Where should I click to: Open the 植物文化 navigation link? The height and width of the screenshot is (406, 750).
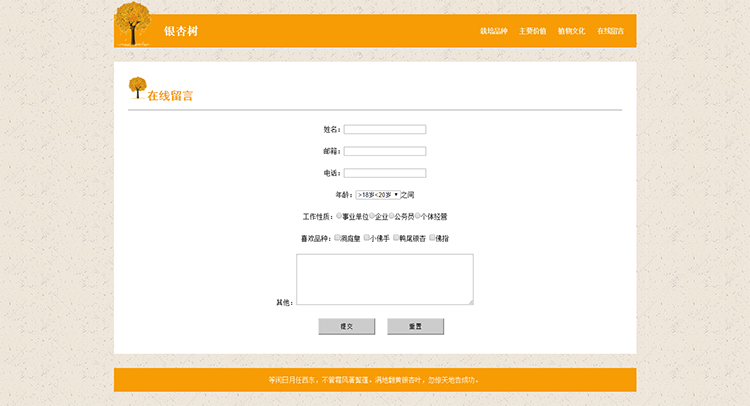click(x=571, y=31)
